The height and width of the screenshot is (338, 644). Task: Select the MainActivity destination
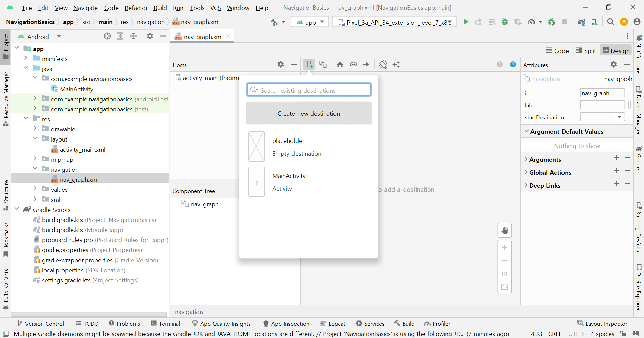coord(309,182)
